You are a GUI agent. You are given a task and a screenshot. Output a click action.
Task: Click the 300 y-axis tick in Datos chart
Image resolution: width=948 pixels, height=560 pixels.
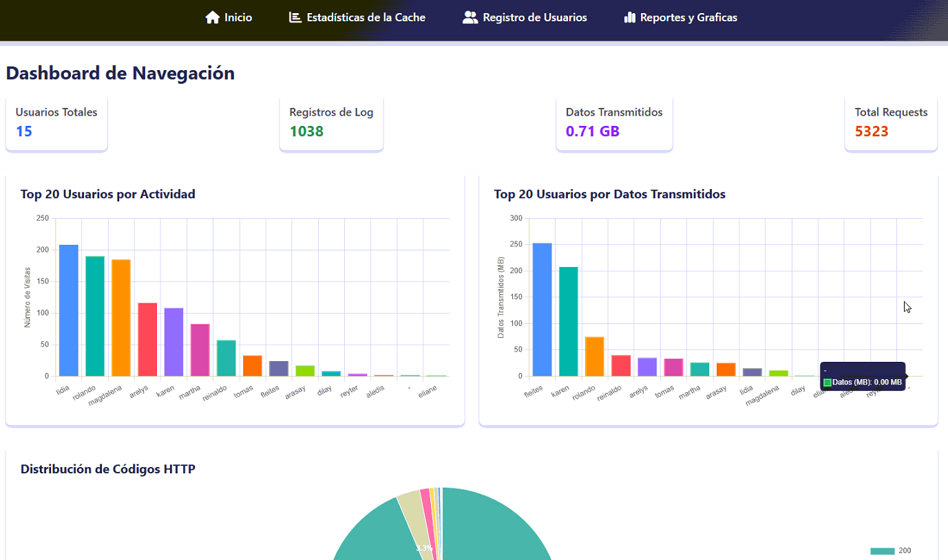click(516, 218)
